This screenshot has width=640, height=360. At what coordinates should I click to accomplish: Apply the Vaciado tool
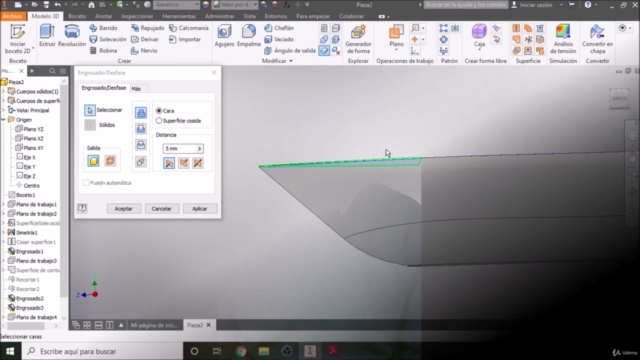click(x=279, y=39)
